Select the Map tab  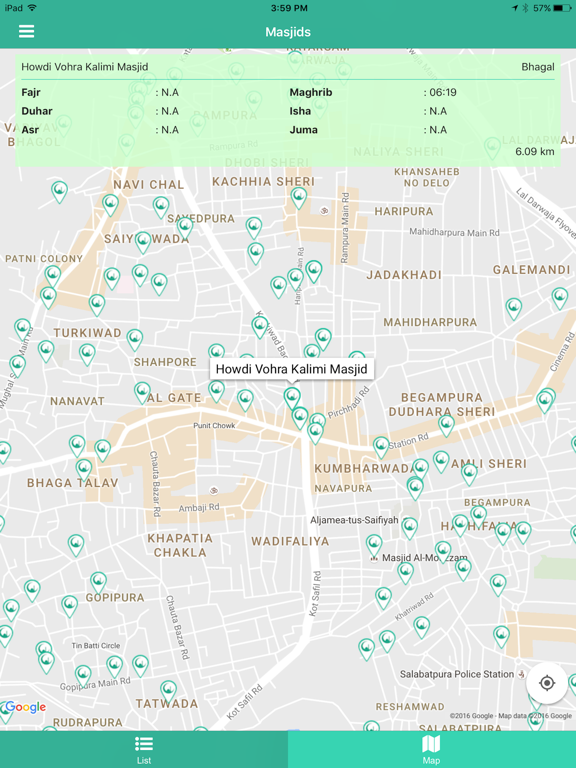431,750
